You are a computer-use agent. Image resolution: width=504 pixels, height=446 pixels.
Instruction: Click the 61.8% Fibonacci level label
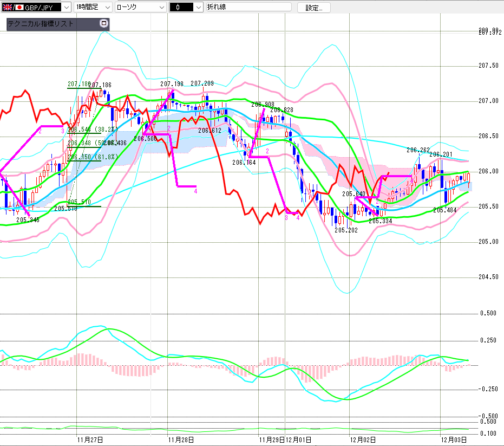pyautogui.click(x=85, y=157)
